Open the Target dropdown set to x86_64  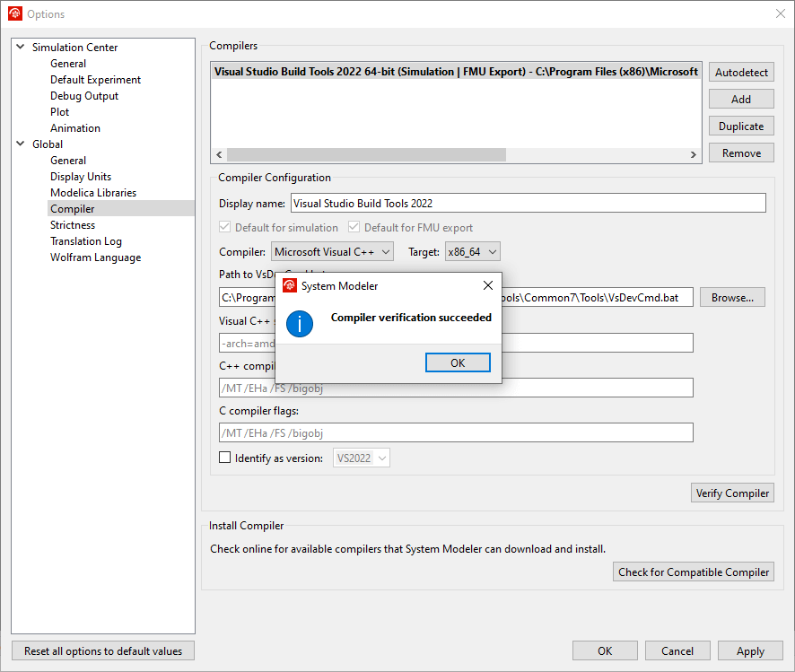(x=473, y=252)
